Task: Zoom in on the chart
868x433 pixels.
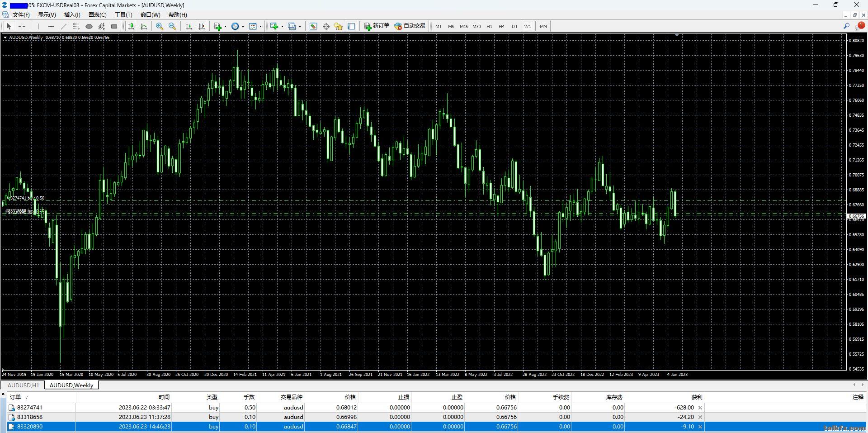Action: [160, 26]
